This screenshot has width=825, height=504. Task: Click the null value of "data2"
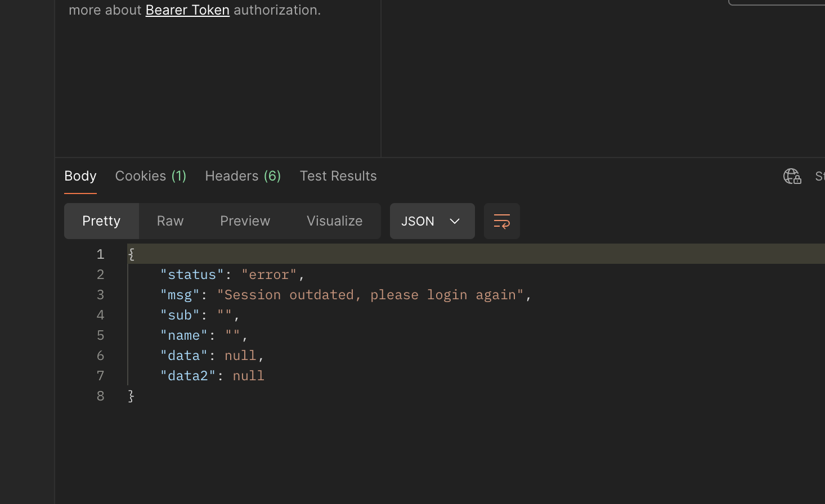249,376
